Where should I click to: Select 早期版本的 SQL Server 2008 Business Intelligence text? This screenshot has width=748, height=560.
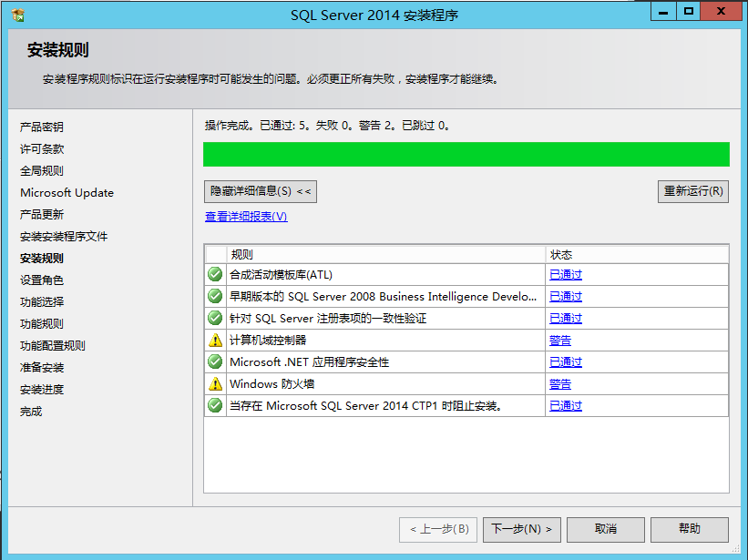(x=383, y=297)
